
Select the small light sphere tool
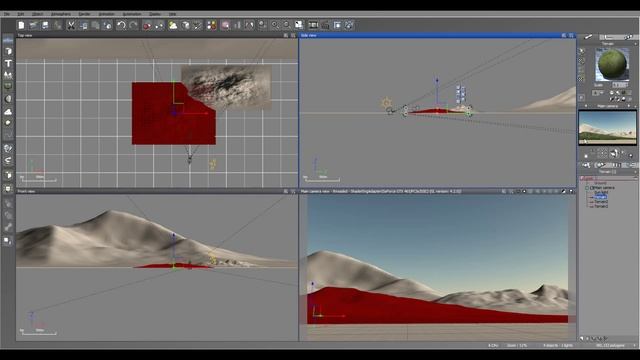pos(8,123)
